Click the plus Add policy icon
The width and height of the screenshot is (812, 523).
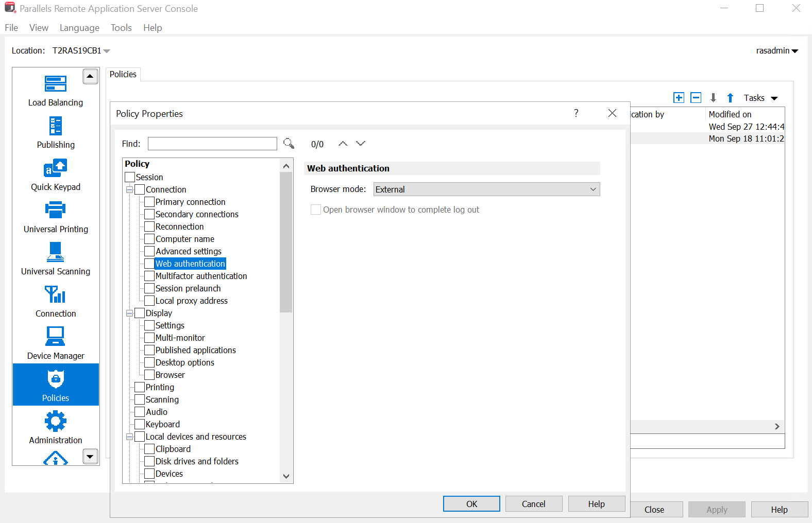point(679,98)
